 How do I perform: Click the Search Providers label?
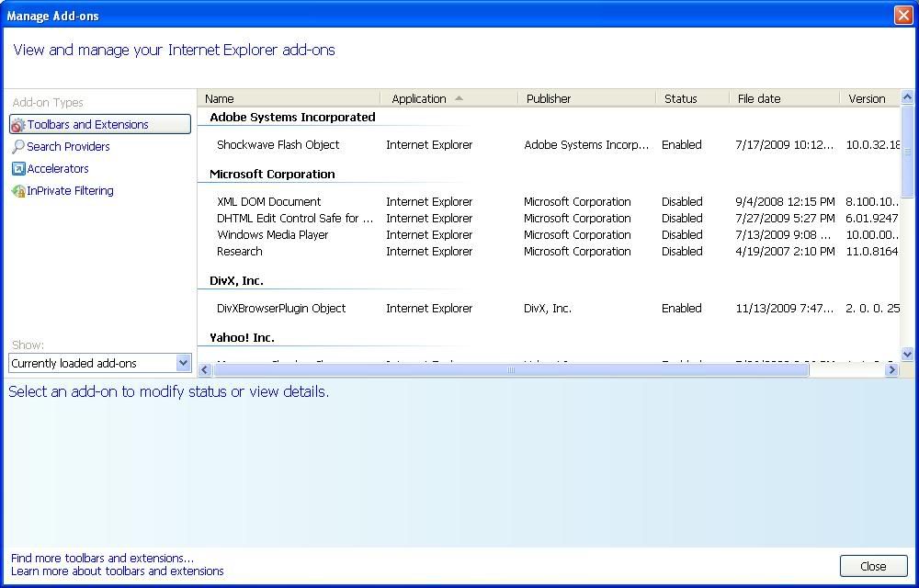(68, 146)
